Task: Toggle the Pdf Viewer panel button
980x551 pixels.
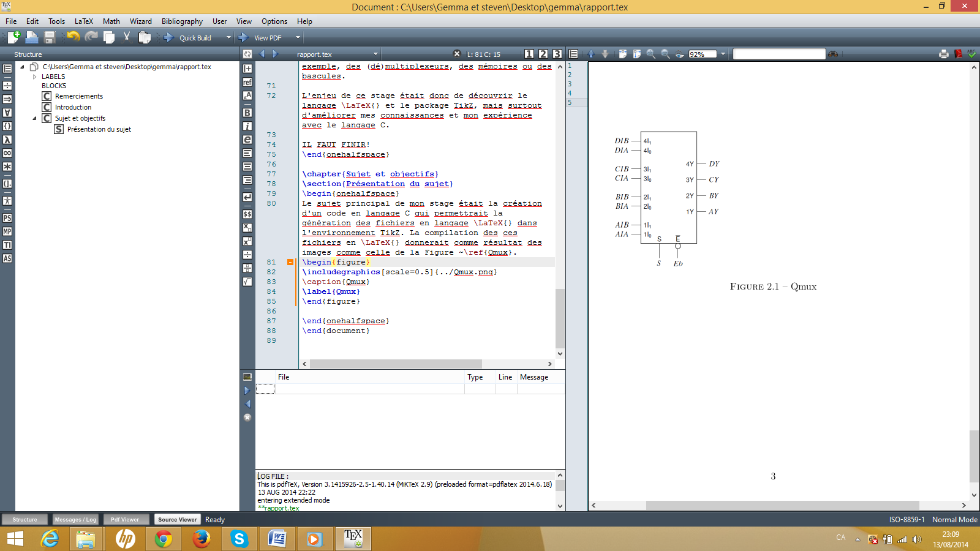Action: coord(125,519)
